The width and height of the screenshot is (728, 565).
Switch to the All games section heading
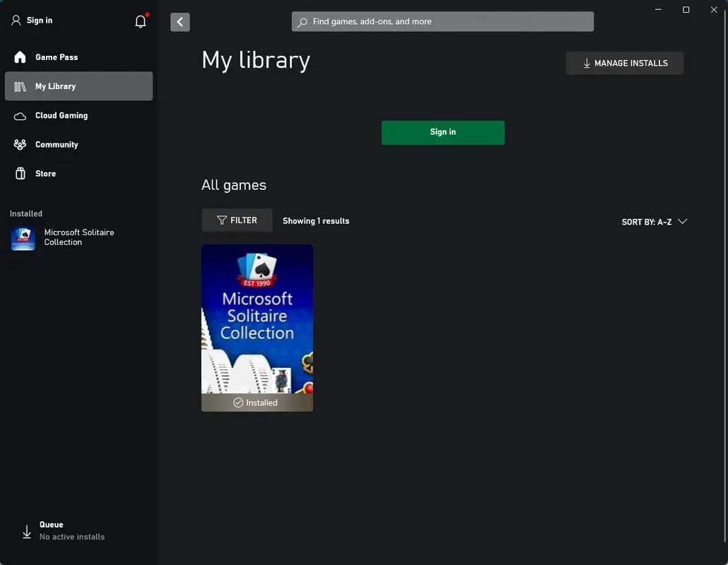234,185
